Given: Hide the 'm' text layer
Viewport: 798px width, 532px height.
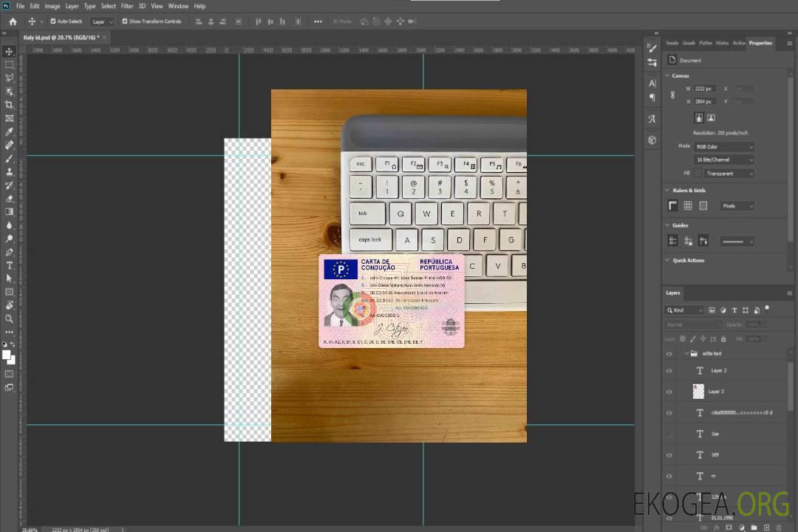Looking at the screenshot, I should coord(669,476).
